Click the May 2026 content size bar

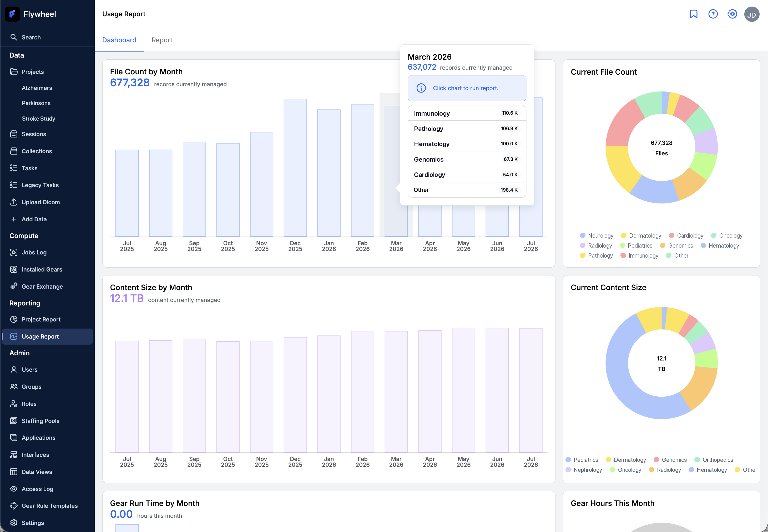click(x=463, y=390)
